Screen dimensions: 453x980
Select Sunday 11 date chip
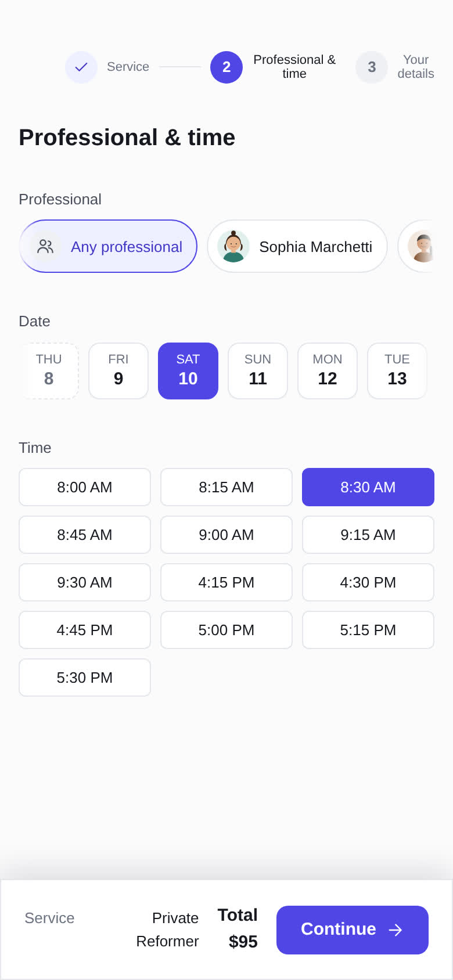point(258,371)
